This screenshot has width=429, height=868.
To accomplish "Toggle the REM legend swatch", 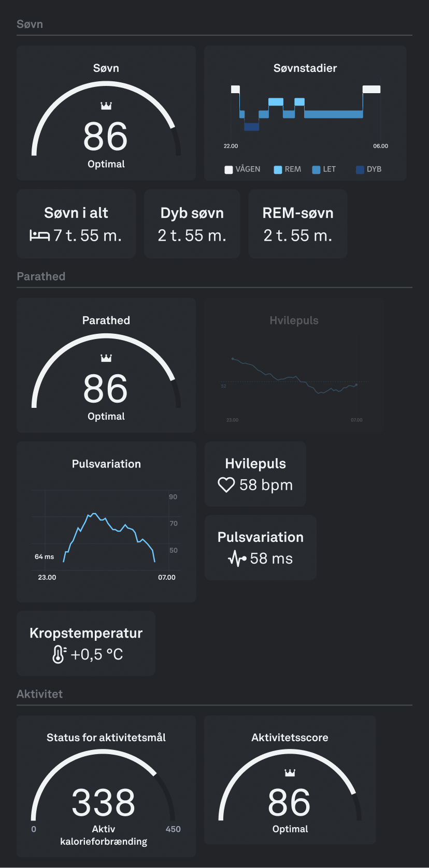I will pyautogui.click(x=278, y=170).
